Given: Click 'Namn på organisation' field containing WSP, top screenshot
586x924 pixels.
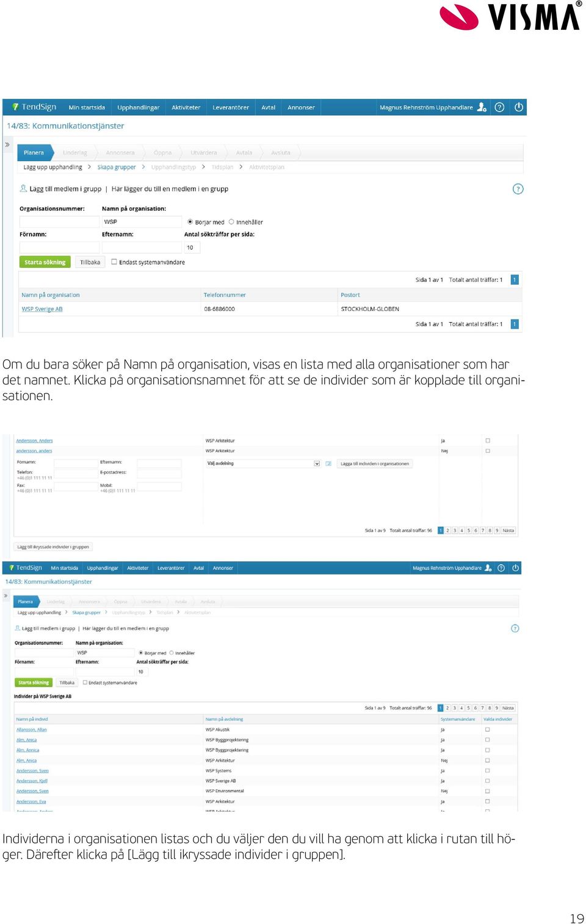Looking at the screenshot, I should [142, 222].
